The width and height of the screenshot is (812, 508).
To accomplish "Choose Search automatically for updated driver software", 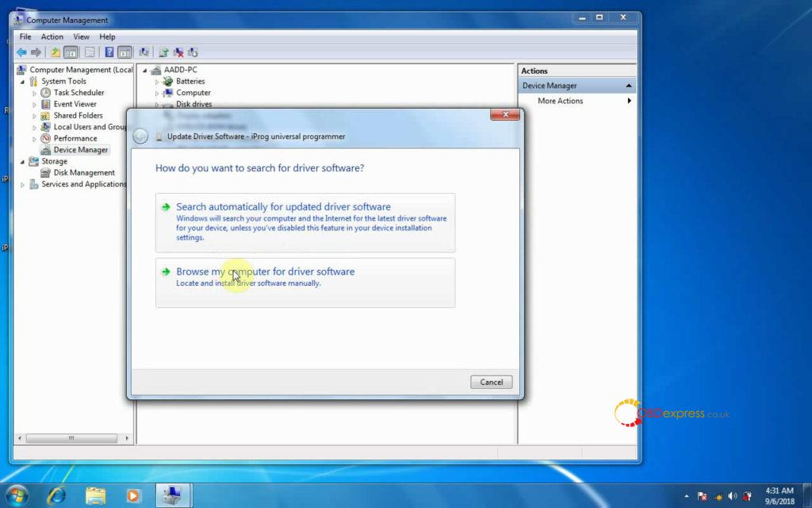I will tap(305, 222).
